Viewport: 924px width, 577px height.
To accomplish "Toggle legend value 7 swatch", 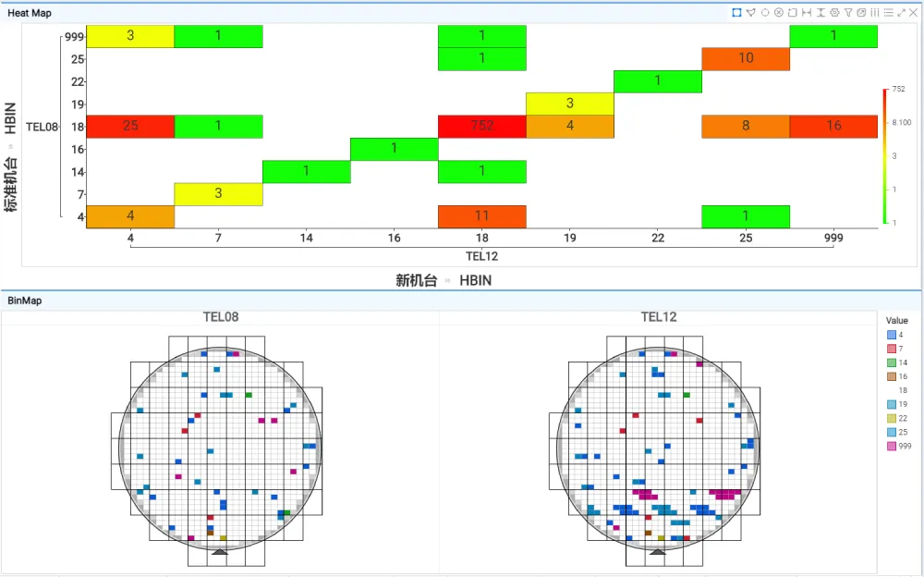I will (892, 349).
